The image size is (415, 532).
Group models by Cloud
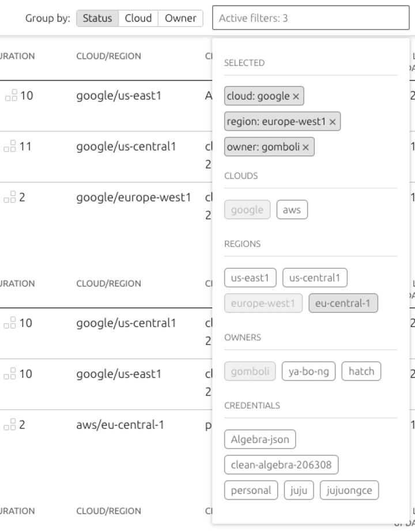pos(138,18)
